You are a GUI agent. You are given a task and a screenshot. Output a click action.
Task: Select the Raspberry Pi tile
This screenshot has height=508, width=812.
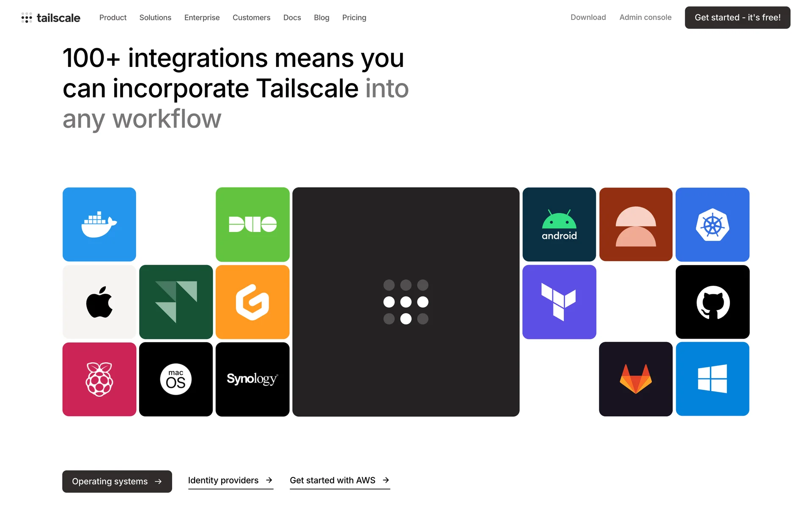(x=99, y=379)
